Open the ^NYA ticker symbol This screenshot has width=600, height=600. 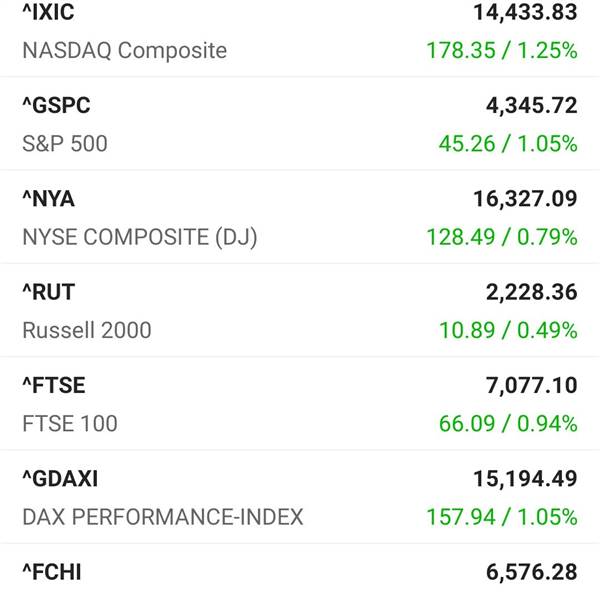pos(48,199)
